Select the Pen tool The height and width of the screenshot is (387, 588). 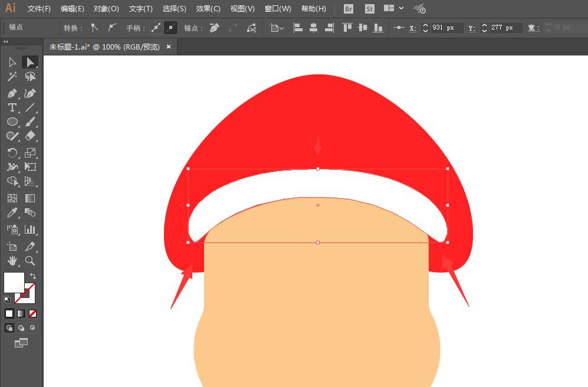[x=12, y=93]
